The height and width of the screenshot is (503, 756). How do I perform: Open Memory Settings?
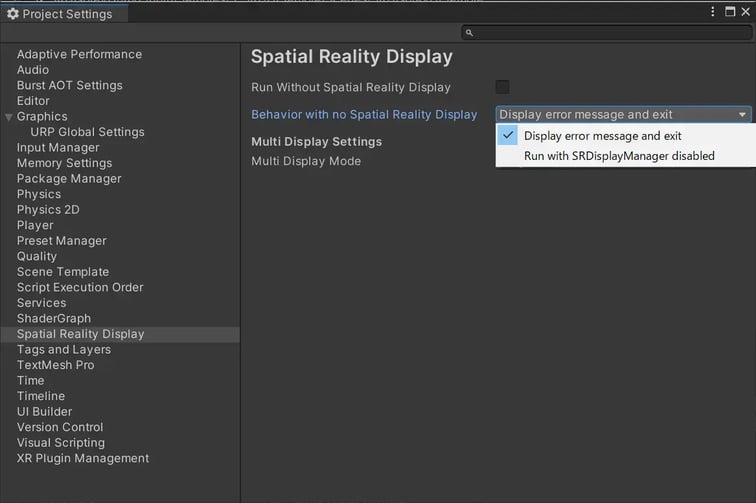64,163
